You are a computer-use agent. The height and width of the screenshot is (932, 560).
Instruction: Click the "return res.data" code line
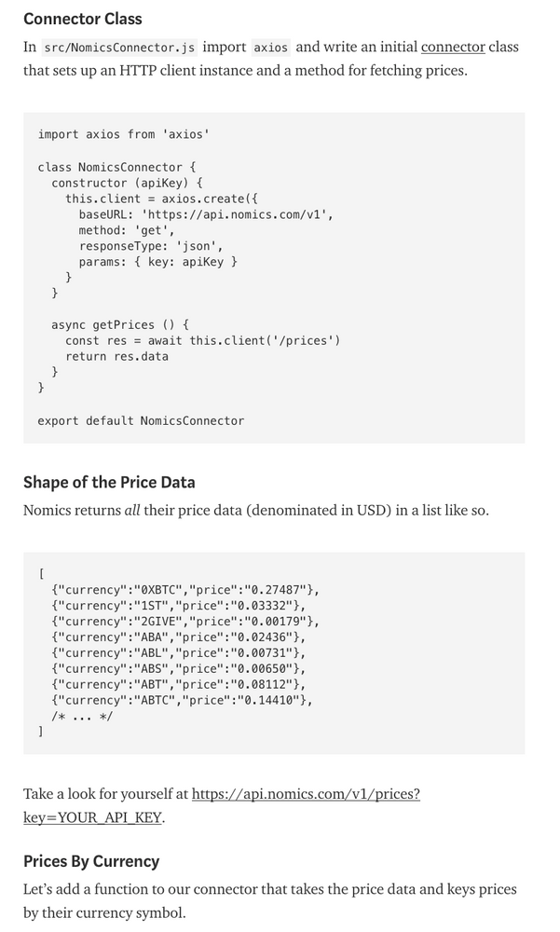pyautogui.click(x=117, y=356)
